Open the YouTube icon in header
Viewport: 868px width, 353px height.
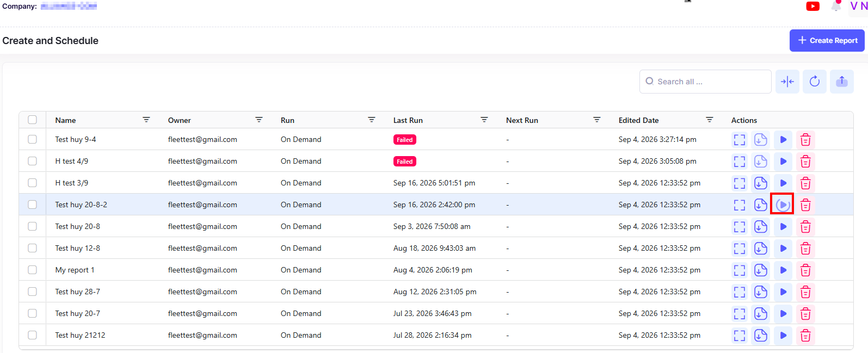pos(813,6)
